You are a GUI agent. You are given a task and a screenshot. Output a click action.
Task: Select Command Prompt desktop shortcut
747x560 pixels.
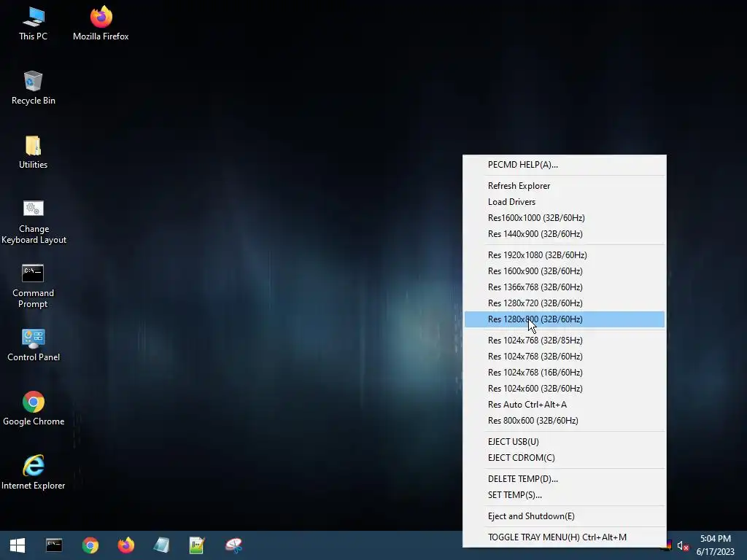pyautogui.click(x=34, y=286)
